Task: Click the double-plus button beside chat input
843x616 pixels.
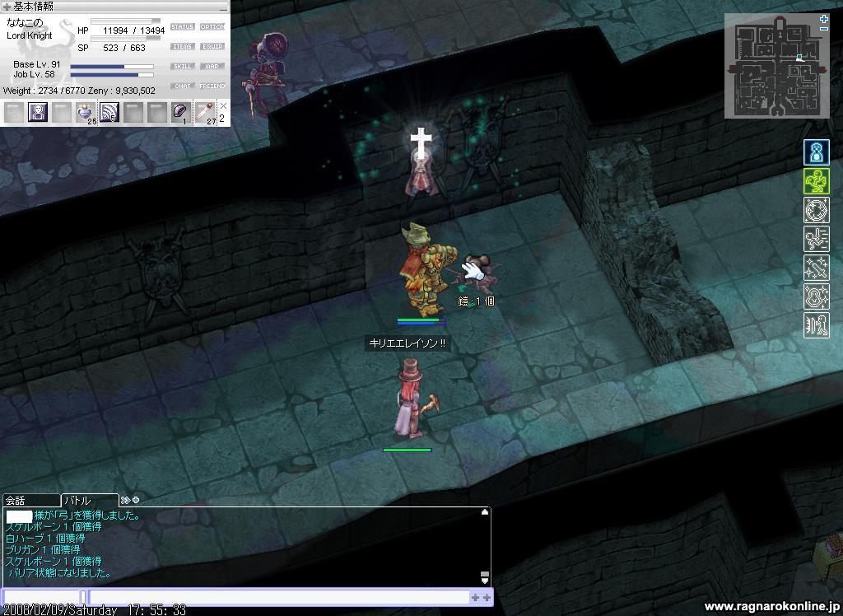Action: (x=481, y=597)
